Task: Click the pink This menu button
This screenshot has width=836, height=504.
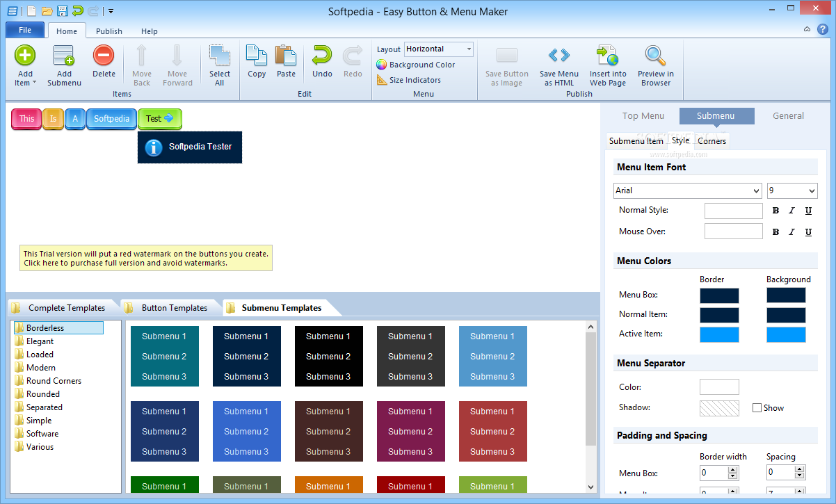Action: click(x=26, y=119)
